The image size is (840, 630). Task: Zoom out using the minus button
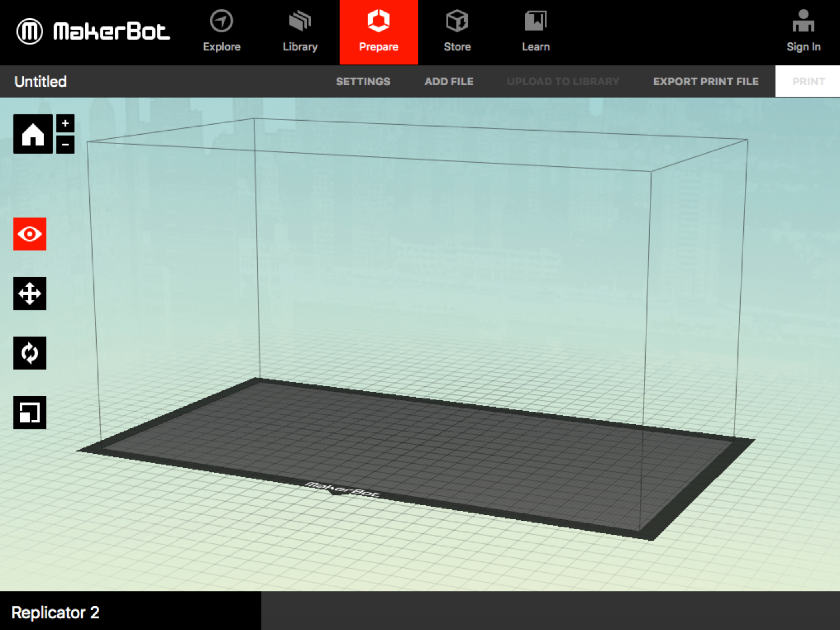pyautogui.click(x=65, y=144)
